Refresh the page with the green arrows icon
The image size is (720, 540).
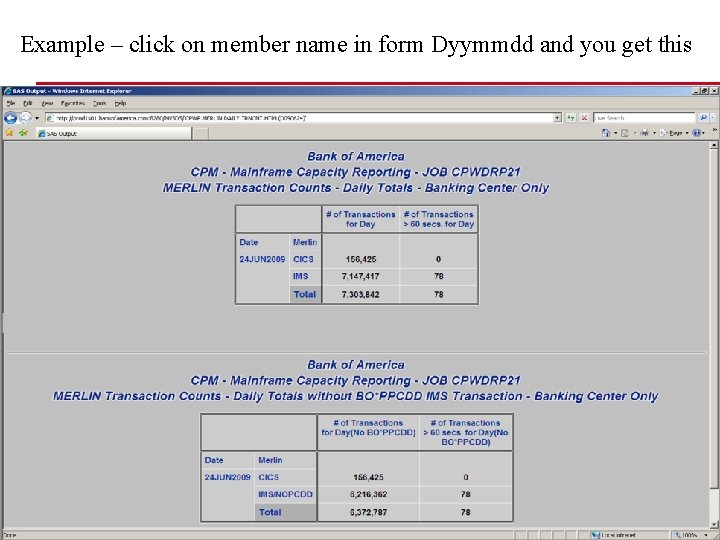[570, 118]
